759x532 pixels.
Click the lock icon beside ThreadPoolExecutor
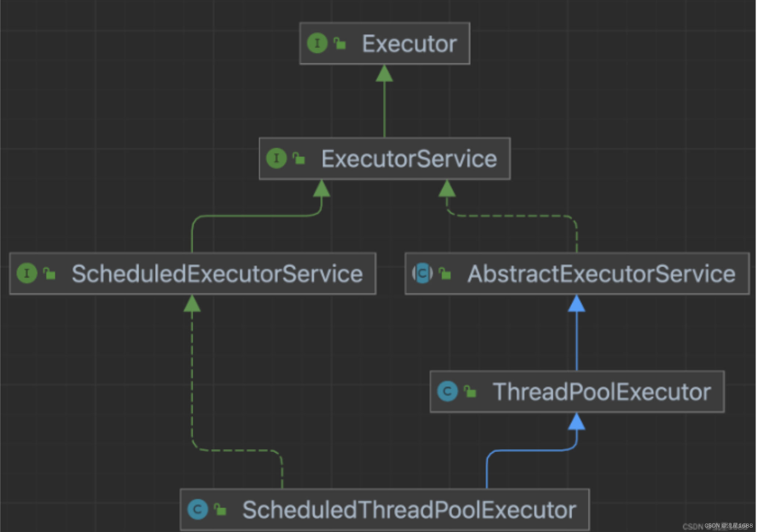tap(470, 391)
